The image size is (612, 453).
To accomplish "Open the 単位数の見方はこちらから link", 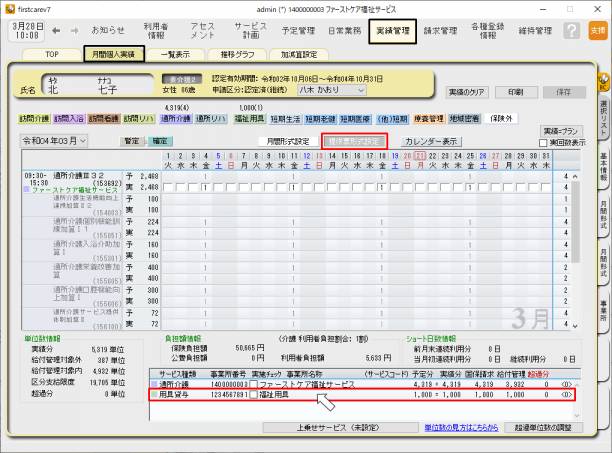I will tap(460, 427).
